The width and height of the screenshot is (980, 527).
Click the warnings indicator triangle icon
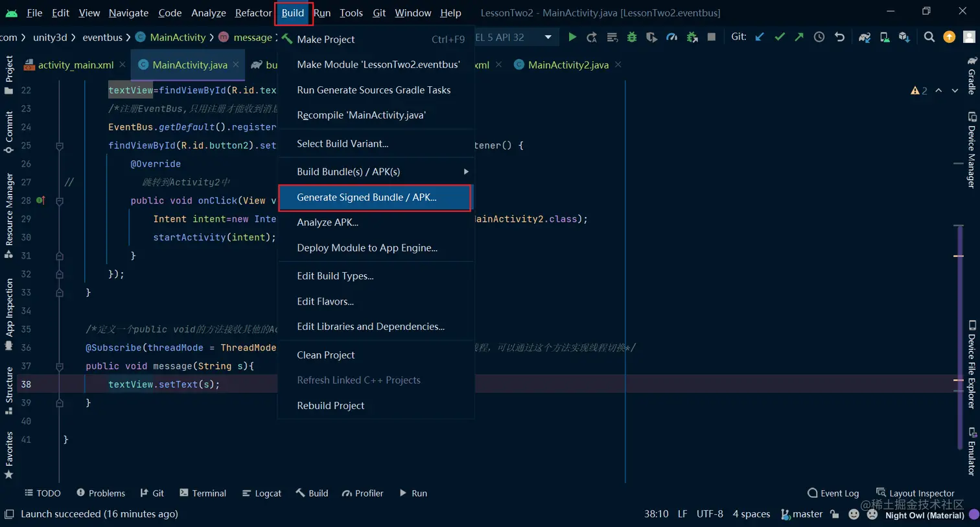point(915,91)
